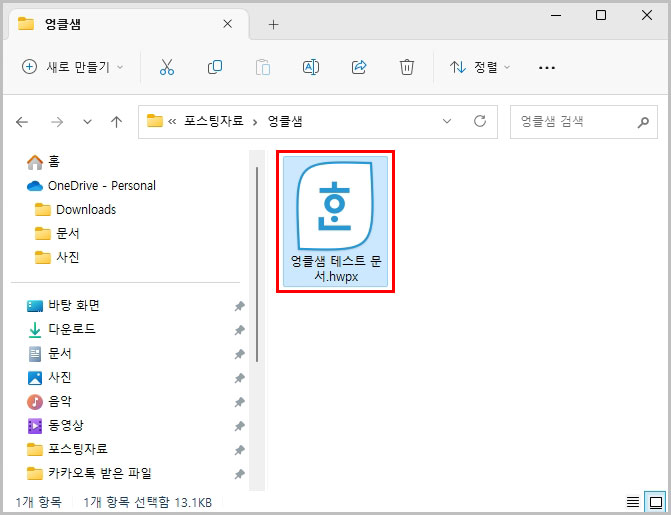Image resolution: width=671 pixels, height=515 pixels.
Task: Open the three-dot See more menu
Action: point(547,68)
